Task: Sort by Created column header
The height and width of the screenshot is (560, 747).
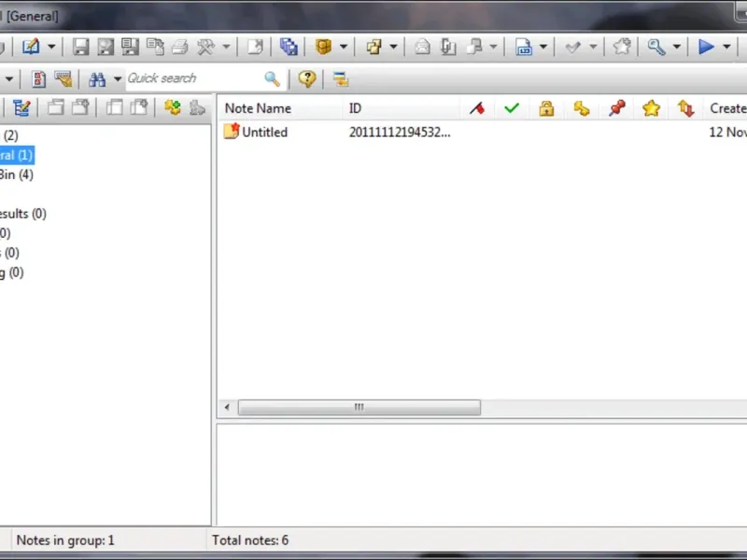Action: pos(726,108)
